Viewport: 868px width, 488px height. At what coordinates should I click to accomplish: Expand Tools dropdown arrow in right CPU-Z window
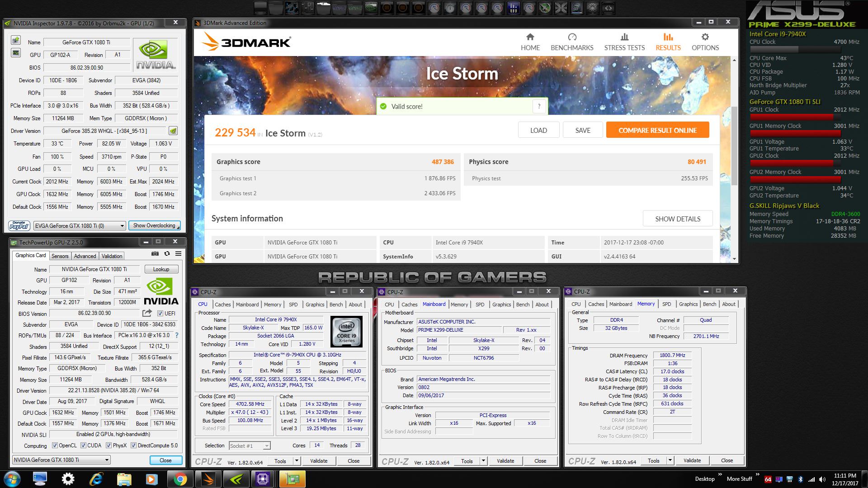tap(670, 460)
